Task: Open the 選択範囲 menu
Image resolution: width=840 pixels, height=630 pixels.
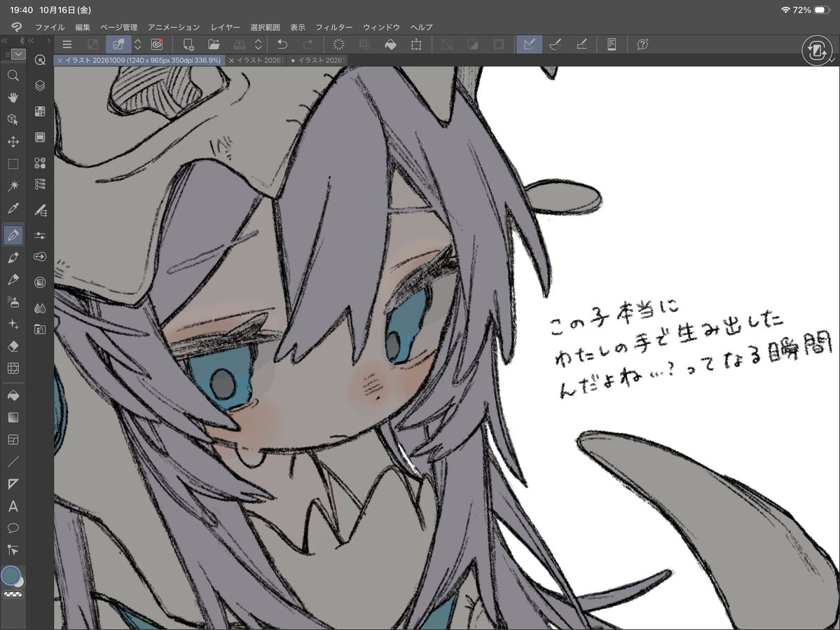Action: coord(266,27)
